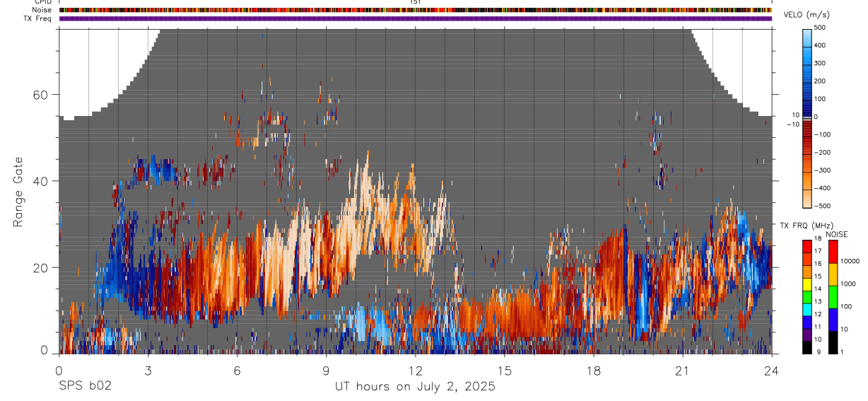Screen dimensions: 868x401
Task: Click the multicolored Noise strip above plot
Action: [x=416, y=10]
